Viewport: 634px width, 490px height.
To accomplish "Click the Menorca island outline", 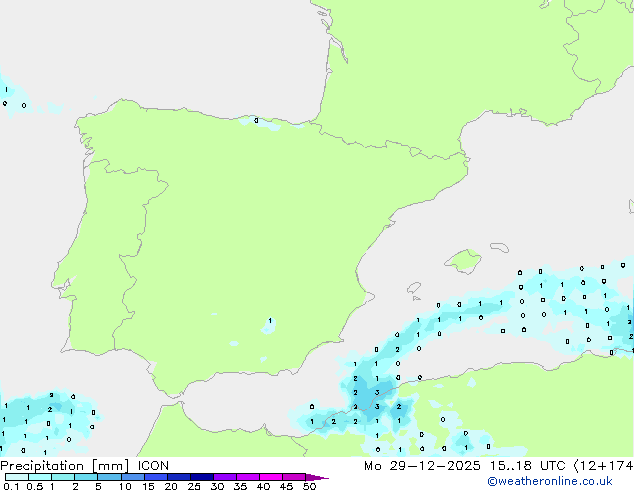I will coord(499,247).
